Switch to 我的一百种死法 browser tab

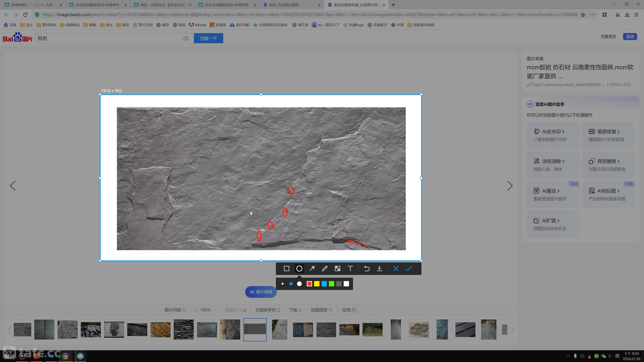[163, 5]
